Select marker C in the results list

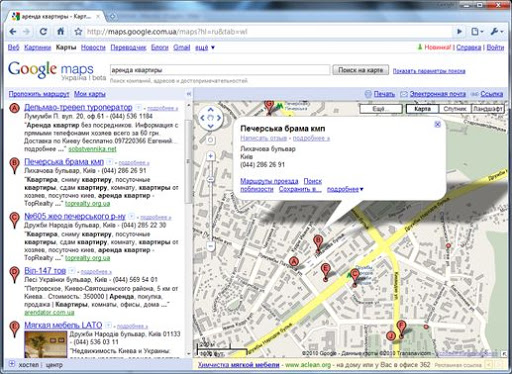click(14, 220)
